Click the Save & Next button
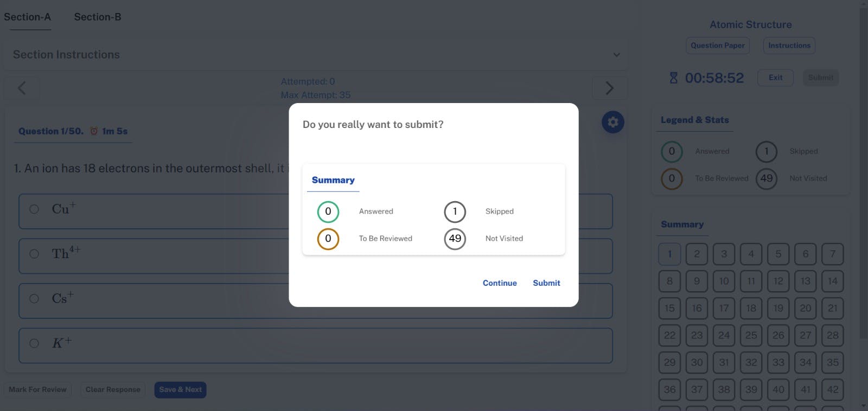 (x=180, y=389)
